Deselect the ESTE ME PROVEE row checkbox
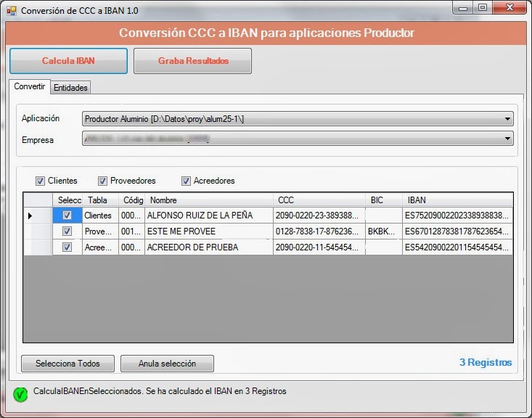532x418 pixels. click(x=67, y=231)
